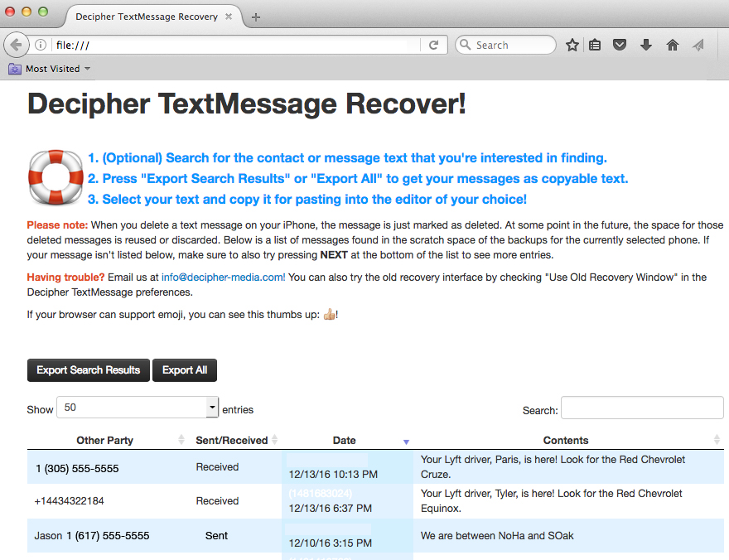Share the page via the send icon

tap(697, 45)
